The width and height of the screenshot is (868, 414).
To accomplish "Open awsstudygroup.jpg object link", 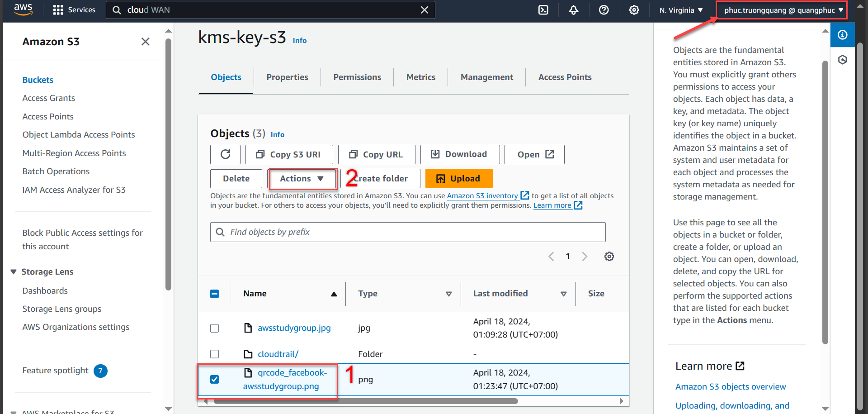I will coord(294,328).
